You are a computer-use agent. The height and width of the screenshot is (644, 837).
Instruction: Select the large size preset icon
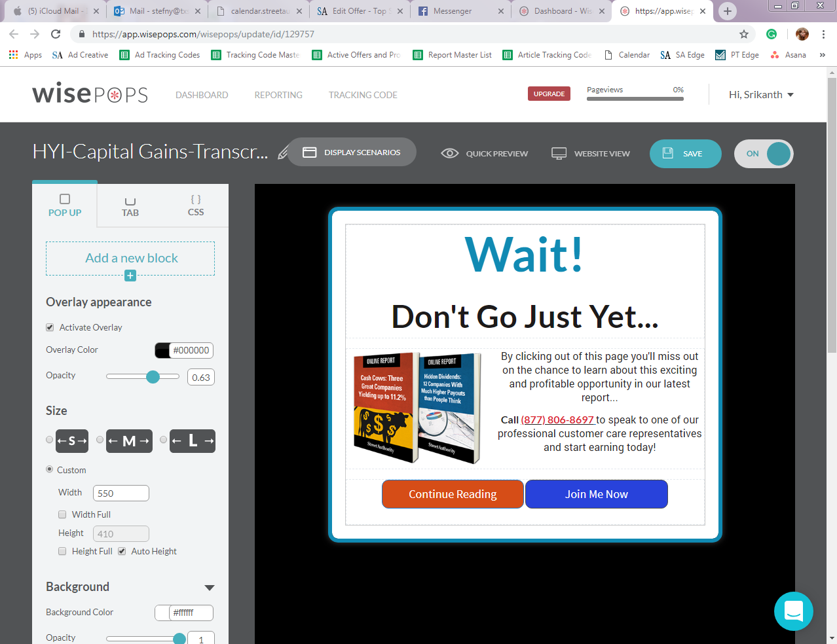tap(193, 441)
